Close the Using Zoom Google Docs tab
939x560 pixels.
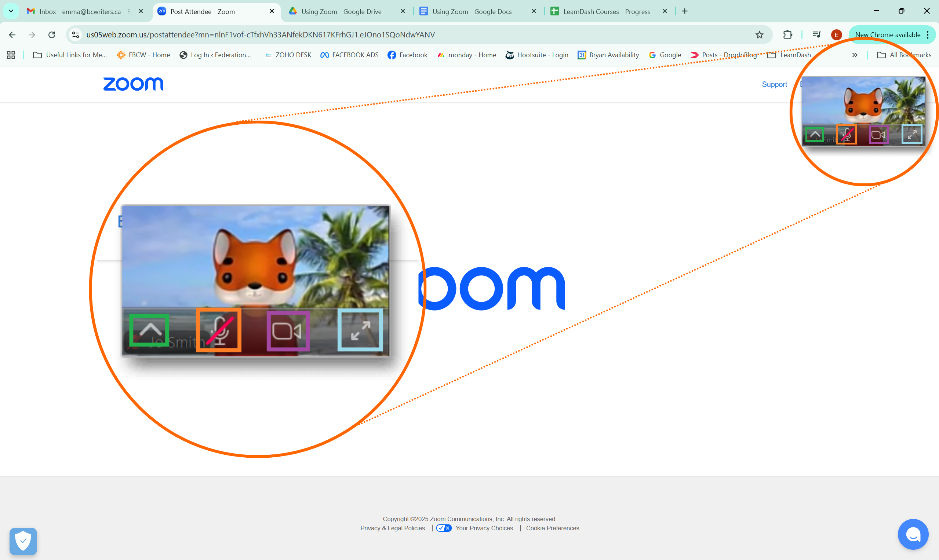534,11
